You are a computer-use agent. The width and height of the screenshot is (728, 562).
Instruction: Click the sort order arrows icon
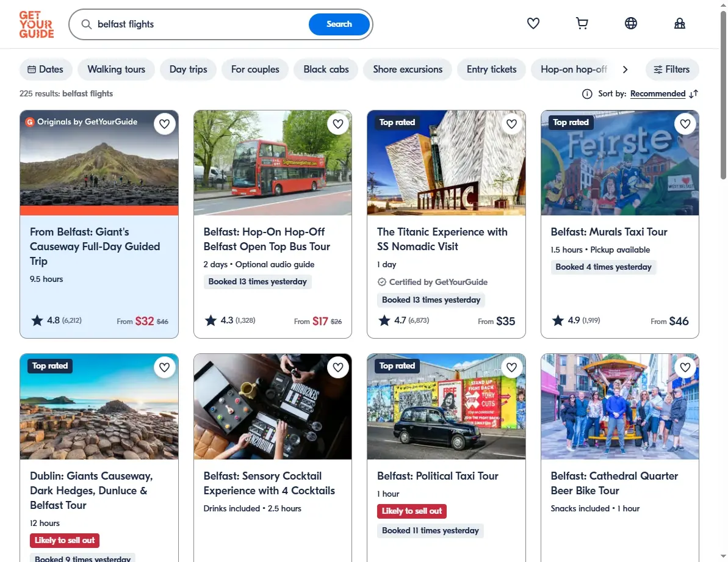point(694,94)
